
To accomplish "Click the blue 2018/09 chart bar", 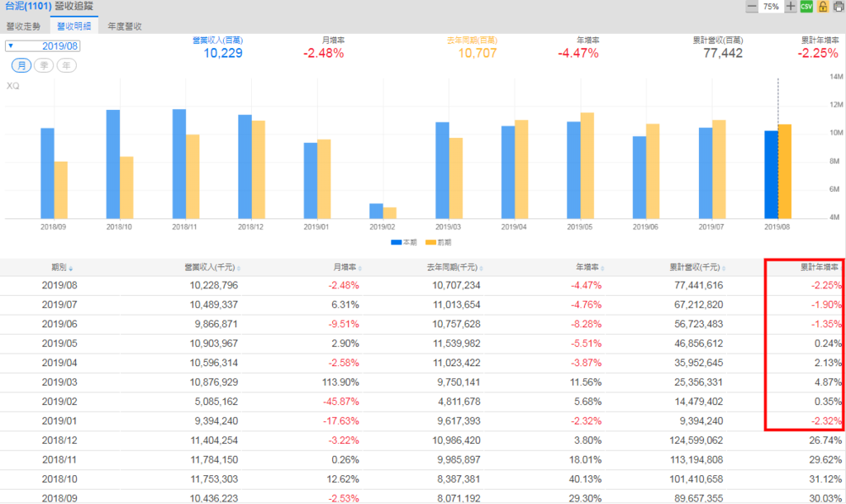I will point(47,174).
